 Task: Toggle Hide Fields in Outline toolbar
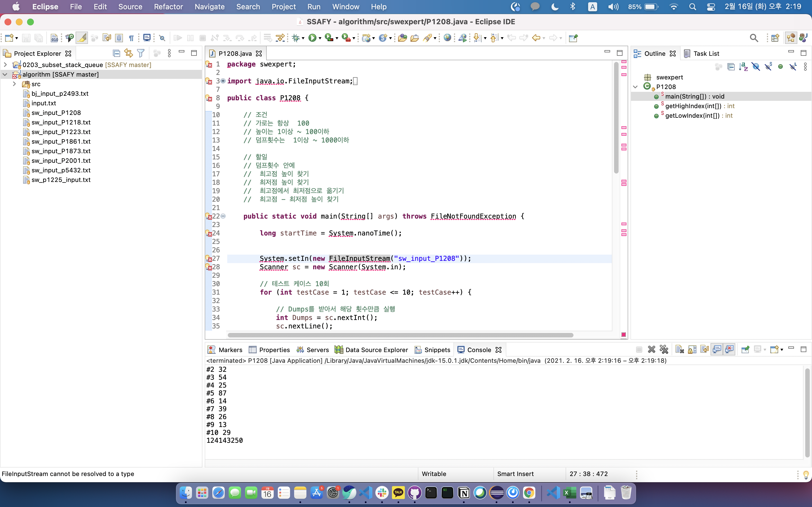pyautogui.click(x=756, y=67)
